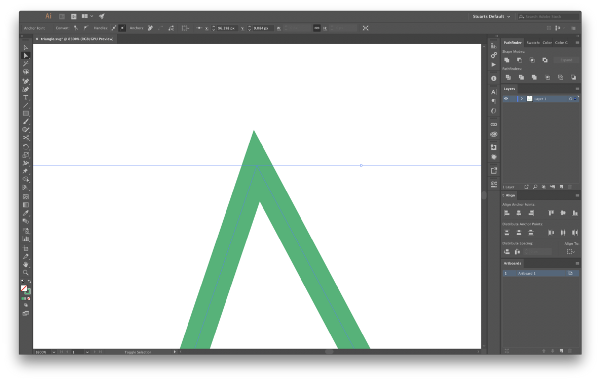600x381 pixels.
Task: Switch to the Pathfinder tab
Action: pos(512,42)
